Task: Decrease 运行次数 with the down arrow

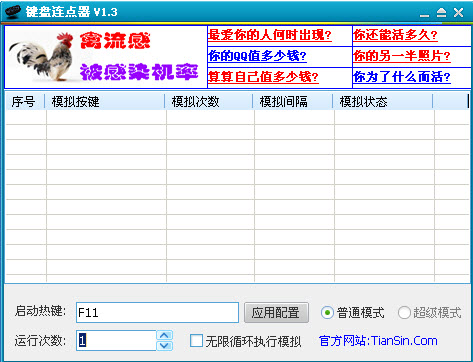Action: [x=165, y=345]
